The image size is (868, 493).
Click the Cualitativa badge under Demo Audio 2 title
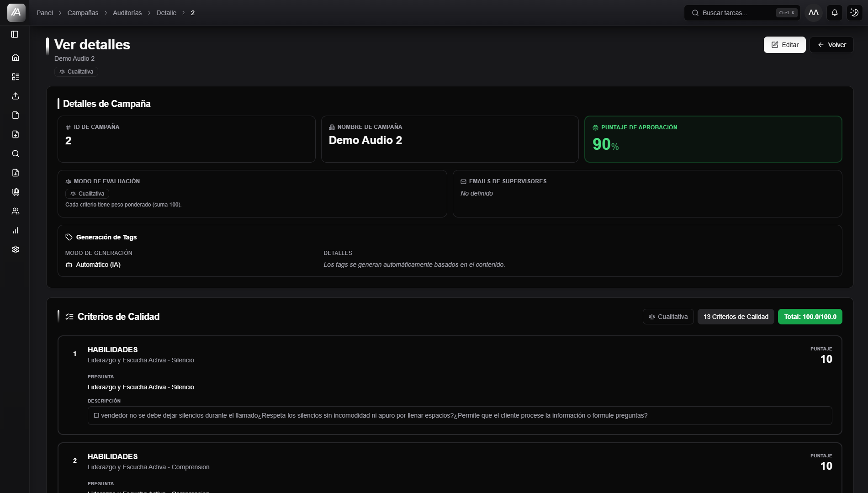tap(76, 72)
